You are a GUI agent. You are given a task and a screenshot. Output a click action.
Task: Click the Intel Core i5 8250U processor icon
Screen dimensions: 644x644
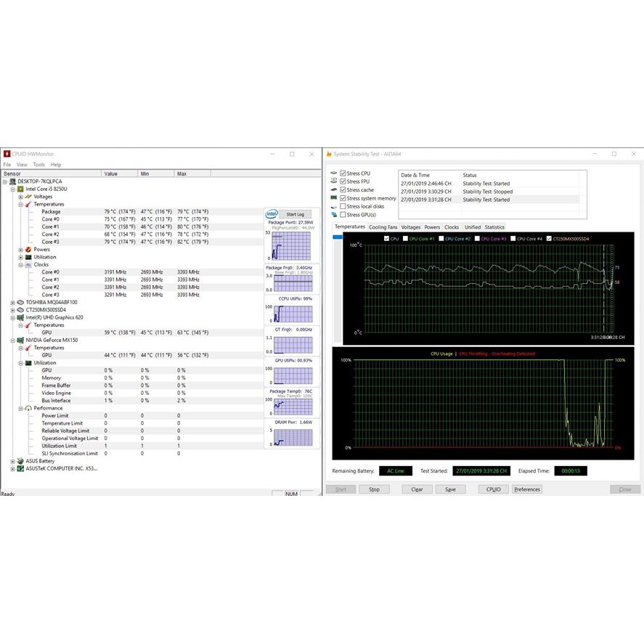pos(20,189)
